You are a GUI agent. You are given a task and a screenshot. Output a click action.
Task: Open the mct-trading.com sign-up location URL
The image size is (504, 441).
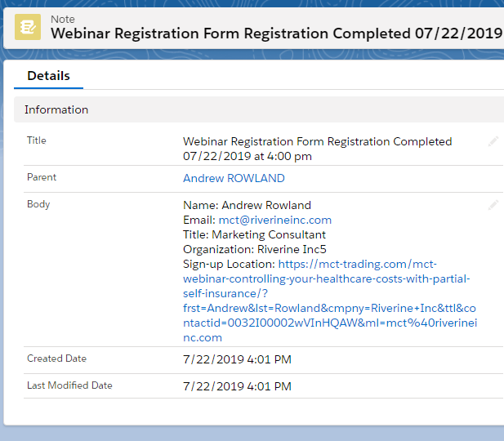pos(330,301)
